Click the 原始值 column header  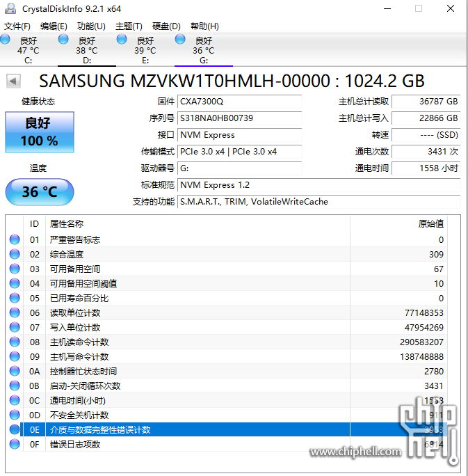point(398,224)
